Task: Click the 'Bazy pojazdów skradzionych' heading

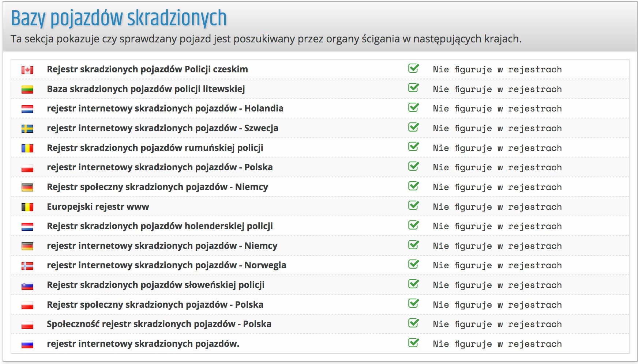Action: click(119, 18)
